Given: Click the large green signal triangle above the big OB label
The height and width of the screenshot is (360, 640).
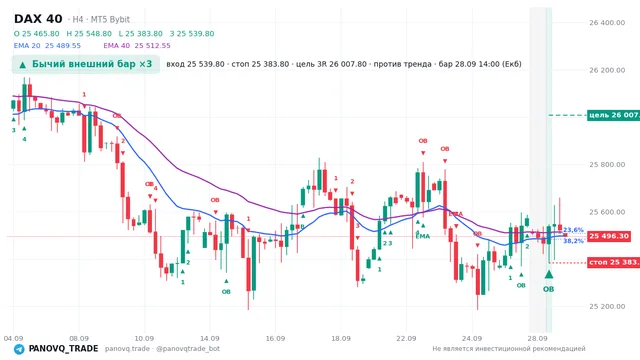Looking at the screenshot, I should [549, 274].
